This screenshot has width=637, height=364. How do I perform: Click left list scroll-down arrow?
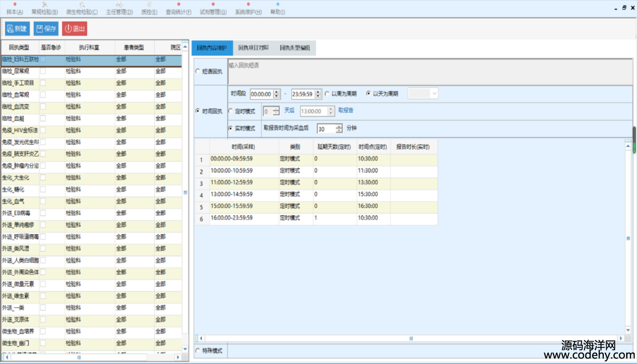tap(185, 349)
